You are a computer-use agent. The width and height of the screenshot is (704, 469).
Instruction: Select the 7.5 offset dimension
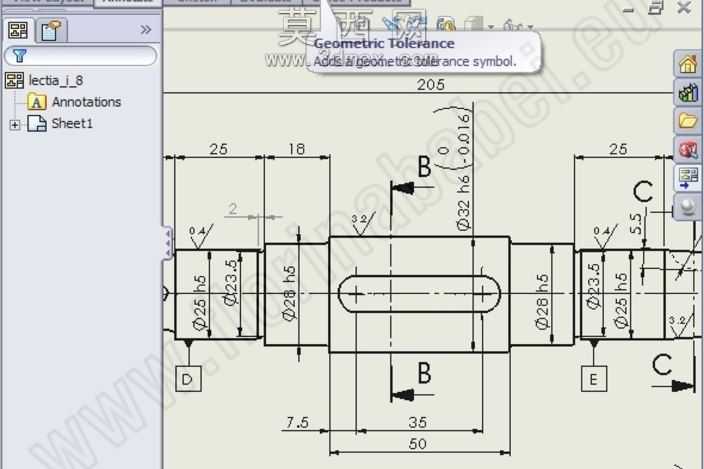click(297, 422)
